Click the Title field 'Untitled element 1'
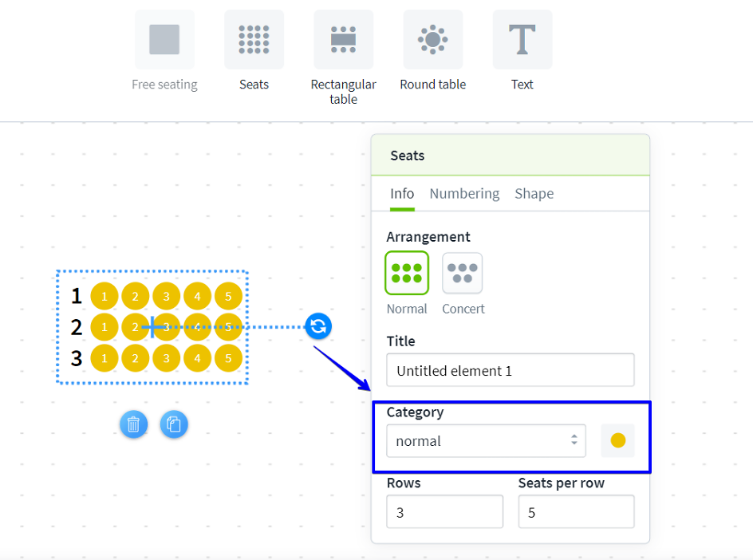 (x=510, y=370)
